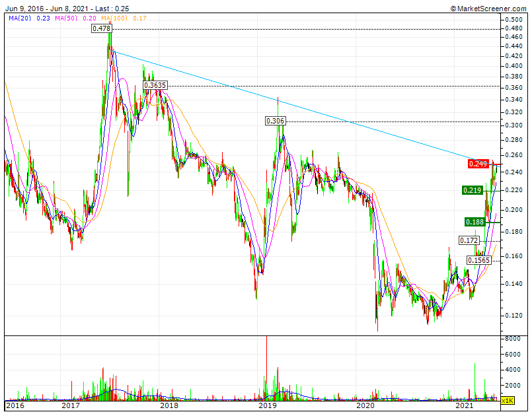
Task: Click the 2019 year axis label
Action: (x=268, y=405)
